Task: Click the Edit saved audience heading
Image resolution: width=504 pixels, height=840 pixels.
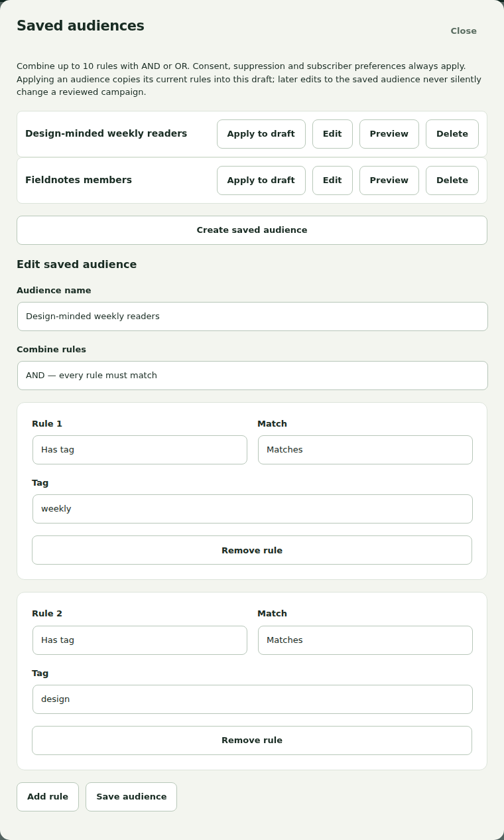Action: point(77,264)
